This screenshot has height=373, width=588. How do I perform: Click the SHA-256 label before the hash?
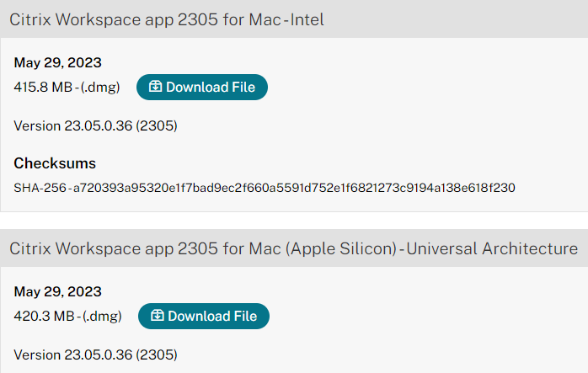[40, 188]
